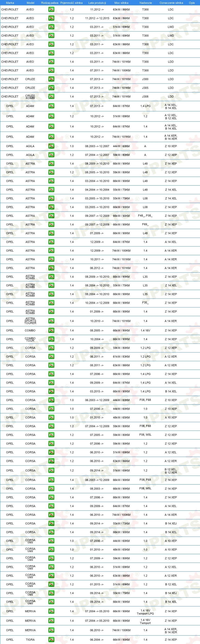The height and width of the screenshot is (644, 200).
Task: Click the Nadwozie column header
Action: tap(146, 3)
